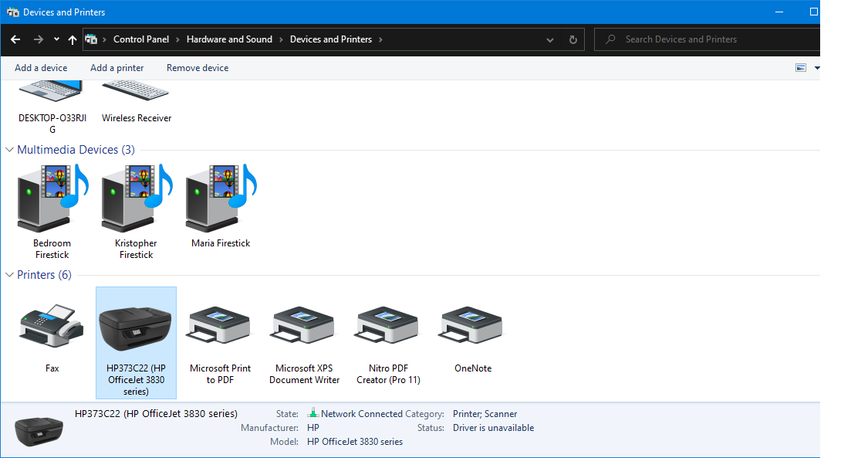This screenshot has width=868, height=458.
Task: Minimize the Devices and Printers window
Action: tap(778, 12)
